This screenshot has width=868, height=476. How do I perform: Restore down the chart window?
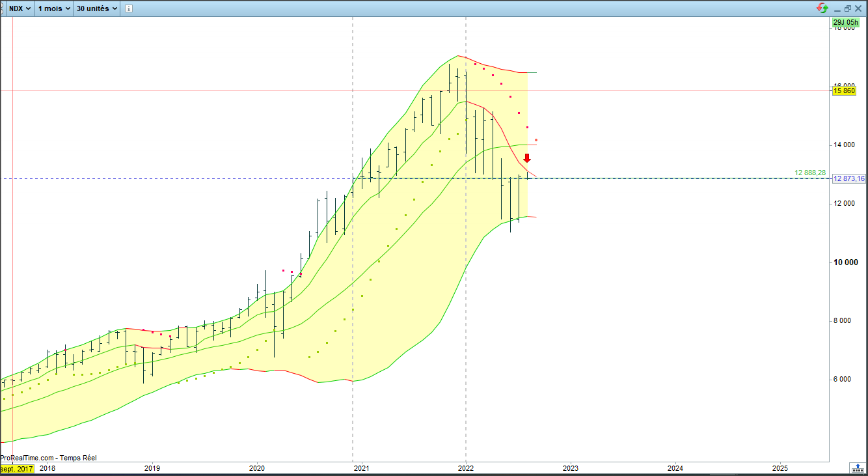(x=847, y=8)
